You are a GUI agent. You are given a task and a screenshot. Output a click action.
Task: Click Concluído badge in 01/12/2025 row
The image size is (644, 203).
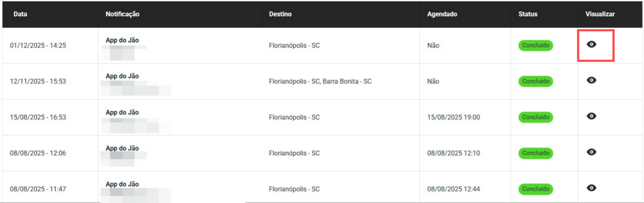pyautogui.click(x=536, y=45)
